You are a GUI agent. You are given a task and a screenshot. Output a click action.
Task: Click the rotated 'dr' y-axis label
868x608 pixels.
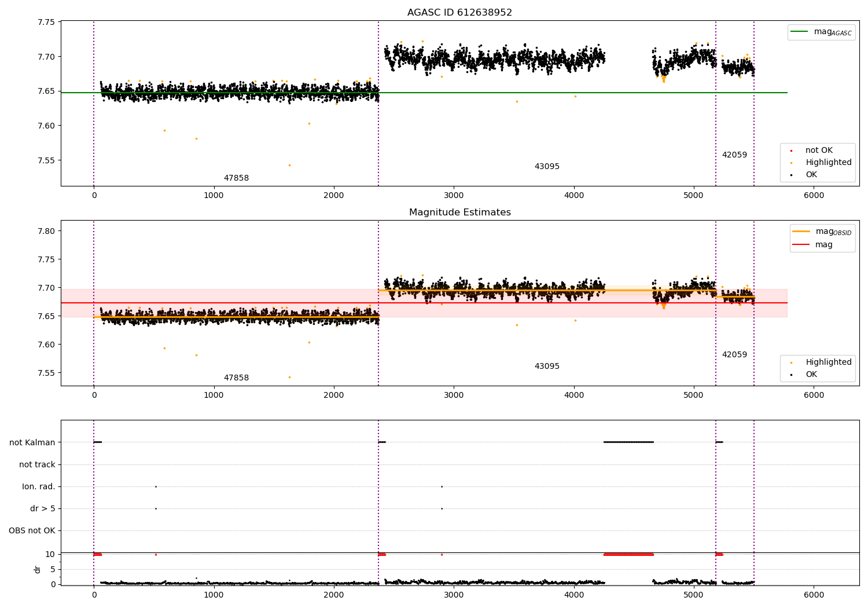click(x=38, y=569)
